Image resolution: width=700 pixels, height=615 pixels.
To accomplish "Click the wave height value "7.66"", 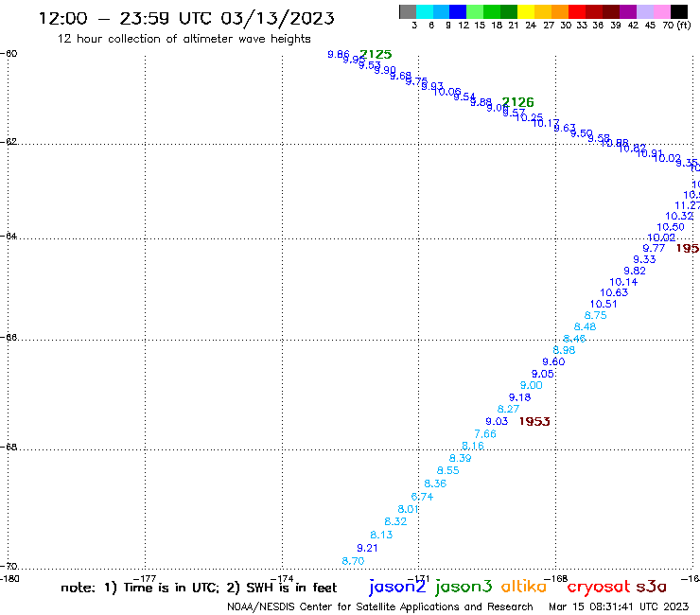I will (485, 434).
